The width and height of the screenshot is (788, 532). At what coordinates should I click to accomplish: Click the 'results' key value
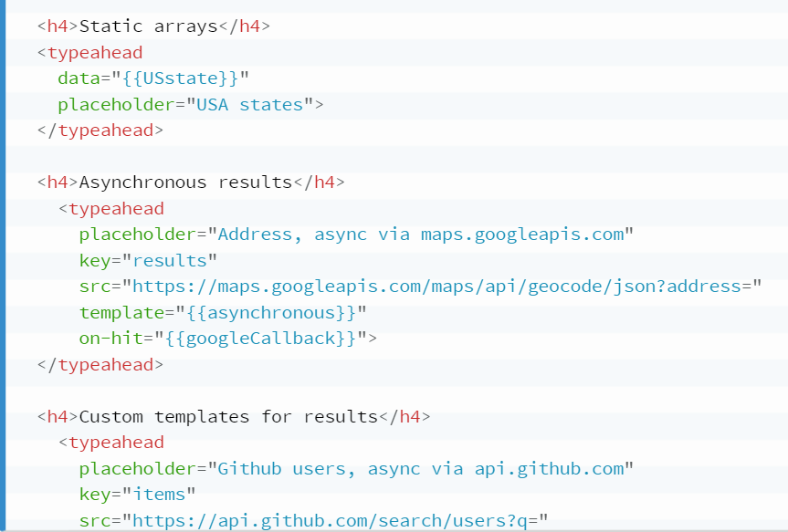coord(170,261)
